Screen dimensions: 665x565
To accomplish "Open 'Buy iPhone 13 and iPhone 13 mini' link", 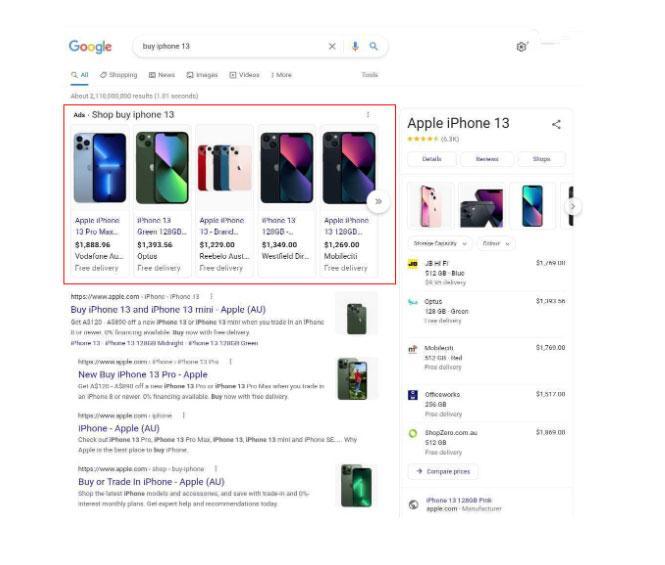I will point(168,310).
